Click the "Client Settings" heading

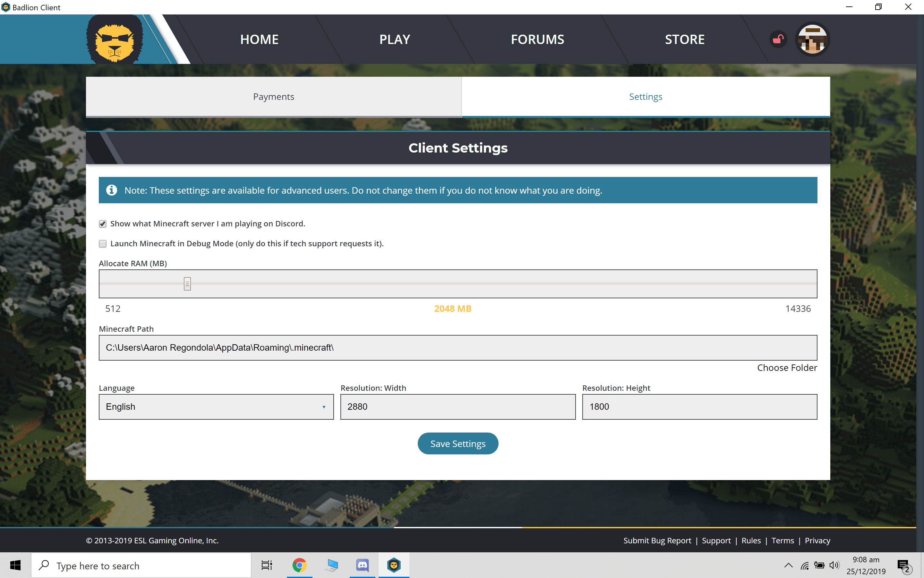(458, 148)
